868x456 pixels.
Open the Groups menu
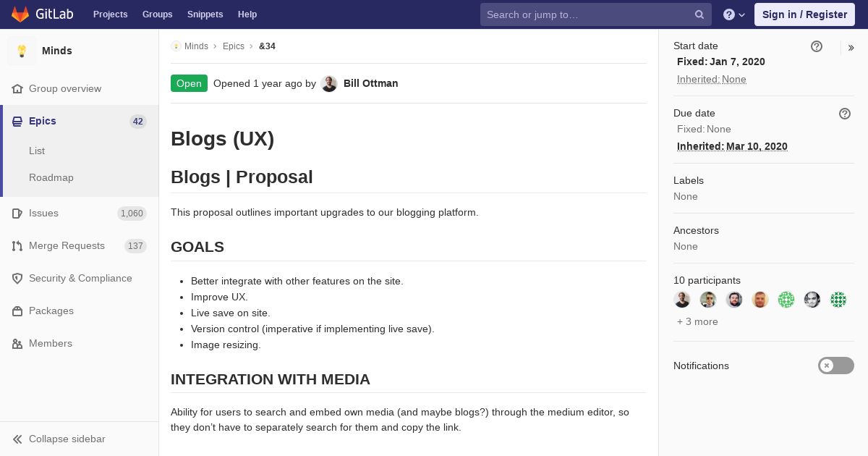pos(157,14)
